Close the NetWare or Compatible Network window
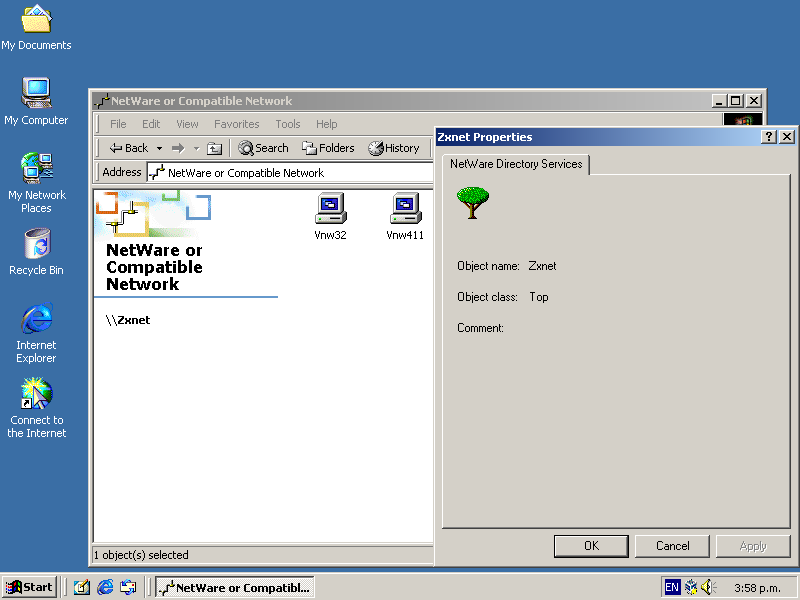The image size is (800, 600). click(754, 101)
